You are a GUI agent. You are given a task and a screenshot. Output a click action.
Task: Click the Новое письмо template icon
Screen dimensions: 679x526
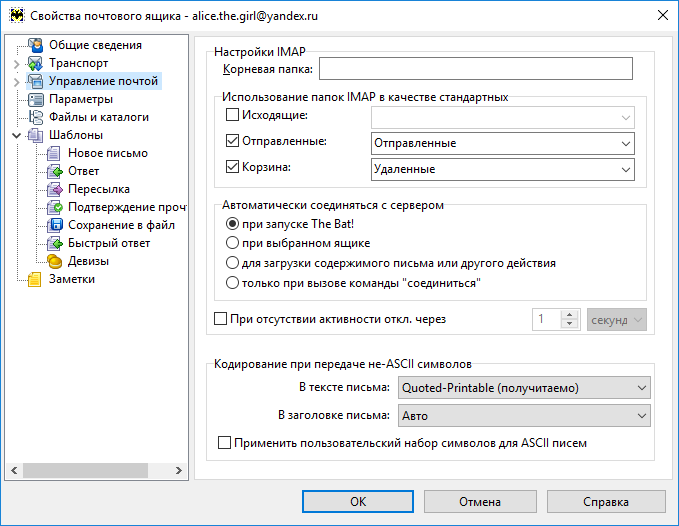[x=55, y=153]
